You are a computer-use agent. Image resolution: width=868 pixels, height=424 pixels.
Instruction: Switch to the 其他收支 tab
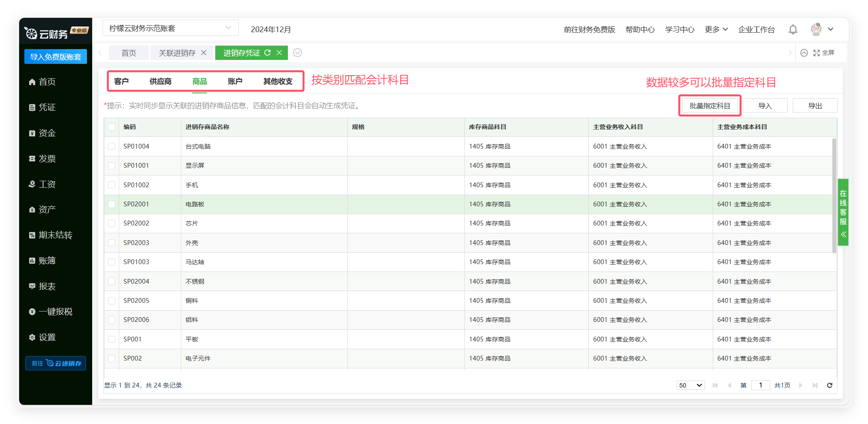point(277,81)
